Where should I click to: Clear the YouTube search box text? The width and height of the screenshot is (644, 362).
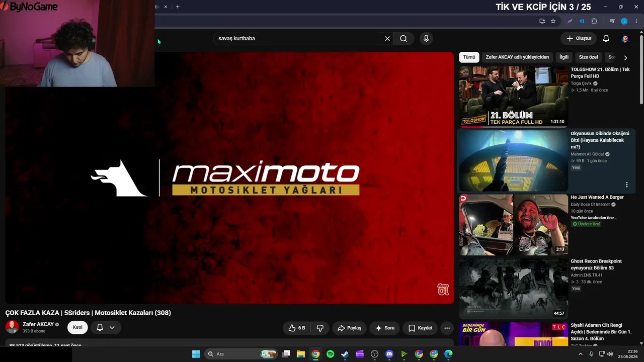pyautogui.click(x=387, y=39)
